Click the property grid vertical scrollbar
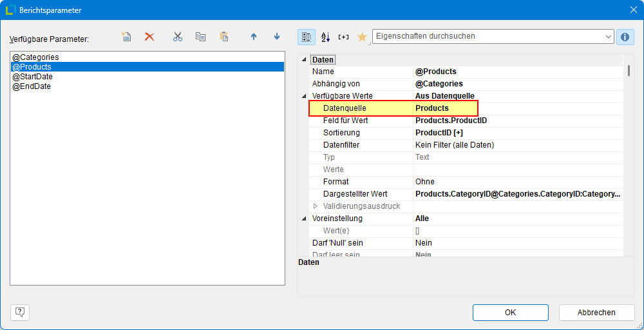Image resolution: width=644 pixels, height=330 pixels. (x=628, y=161)
